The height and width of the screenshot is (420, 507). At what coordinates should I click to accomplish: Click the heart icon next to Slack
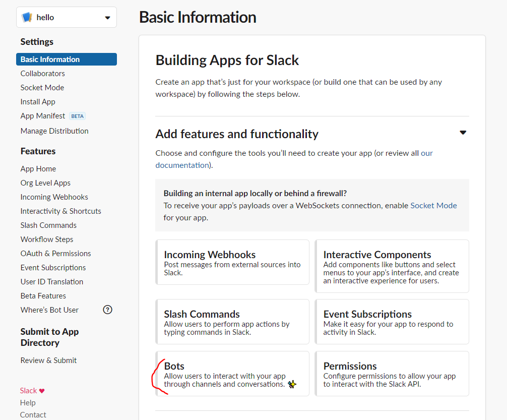point(42,391)
